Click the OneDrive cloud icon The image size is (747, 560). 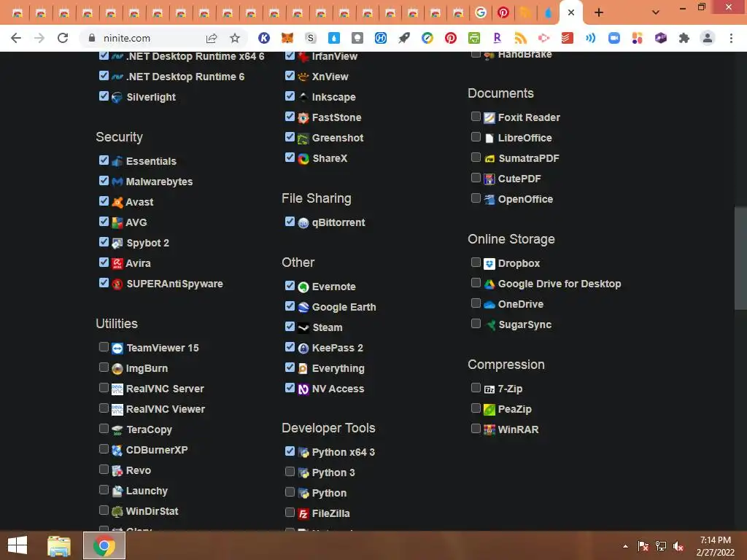tap(489, 304)
